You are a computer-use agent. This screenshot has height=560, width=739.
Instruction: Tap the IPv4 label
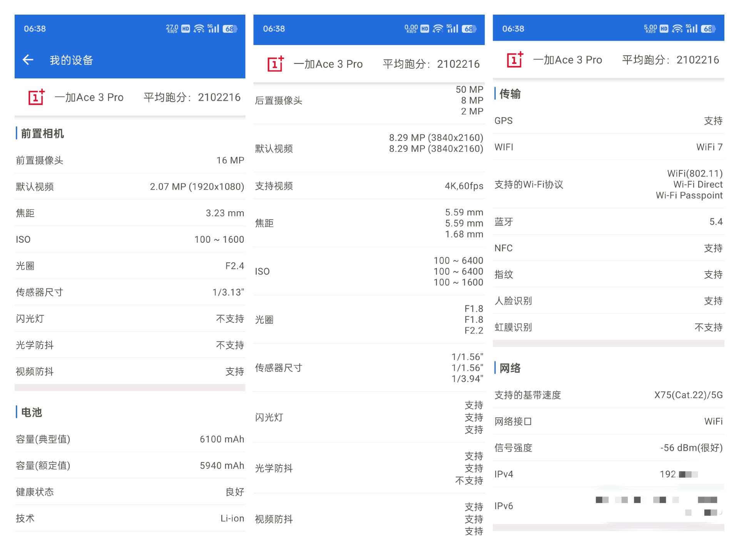pos(503,474)
